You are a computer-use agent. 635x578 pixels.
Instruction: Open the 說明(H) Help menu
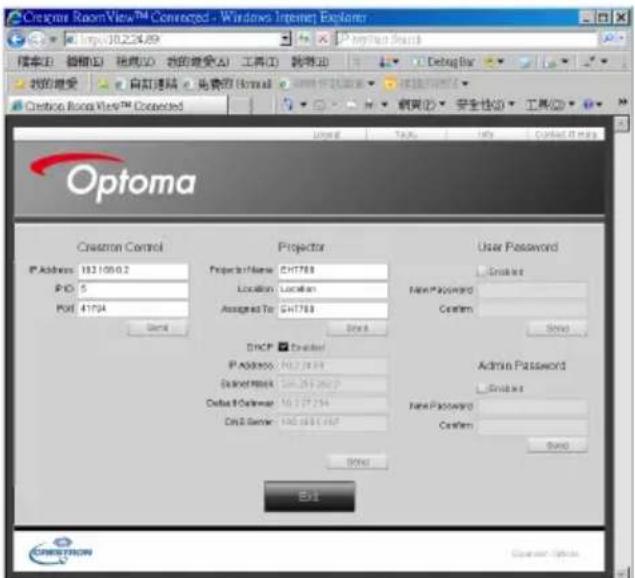click(310, 62)
